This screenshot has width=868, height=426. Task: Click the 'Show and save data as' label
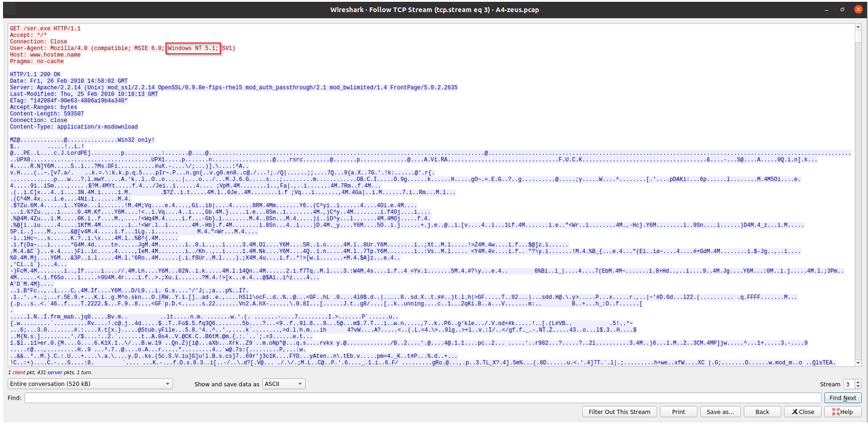[228, 384]
